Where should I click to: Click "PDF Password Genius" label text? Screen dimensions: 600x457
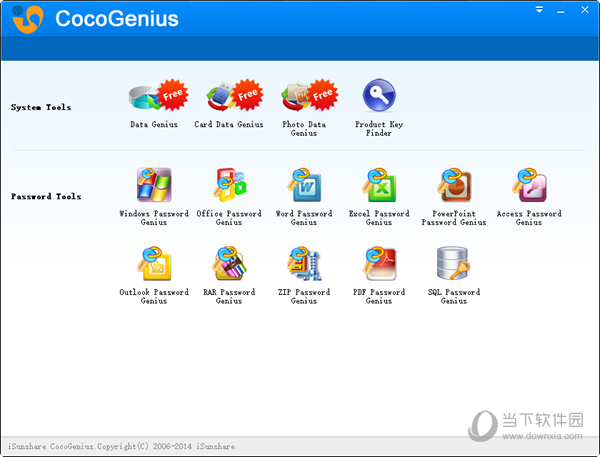pos(379,297)
